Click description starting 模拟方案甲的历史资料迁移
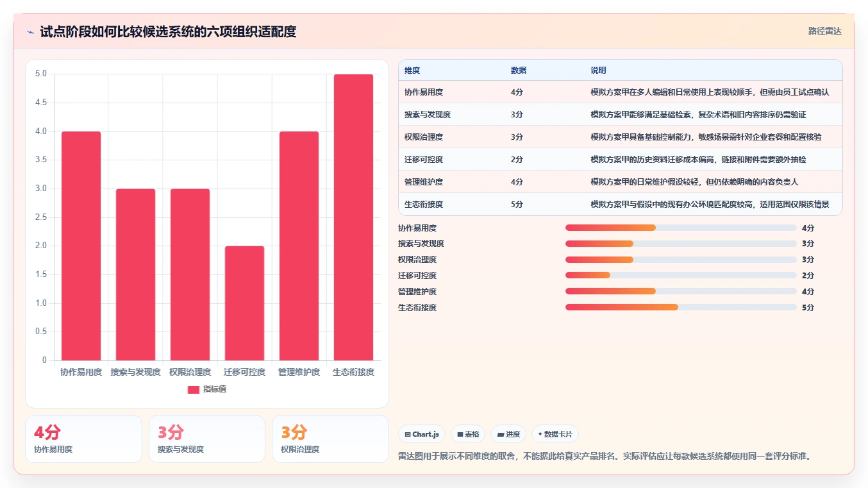The height and width of the screenshot is (488, 868). coord(698,159)
